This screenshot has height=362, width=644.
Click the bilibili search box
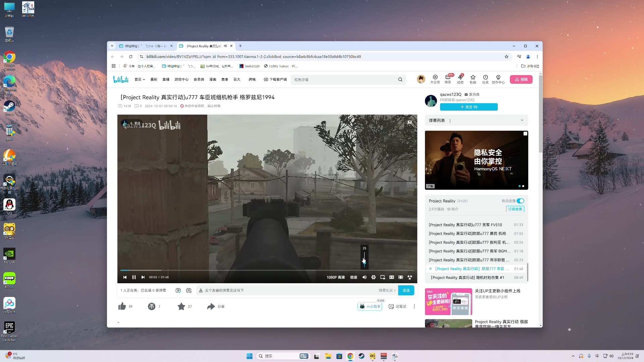[x=344, y=79]
